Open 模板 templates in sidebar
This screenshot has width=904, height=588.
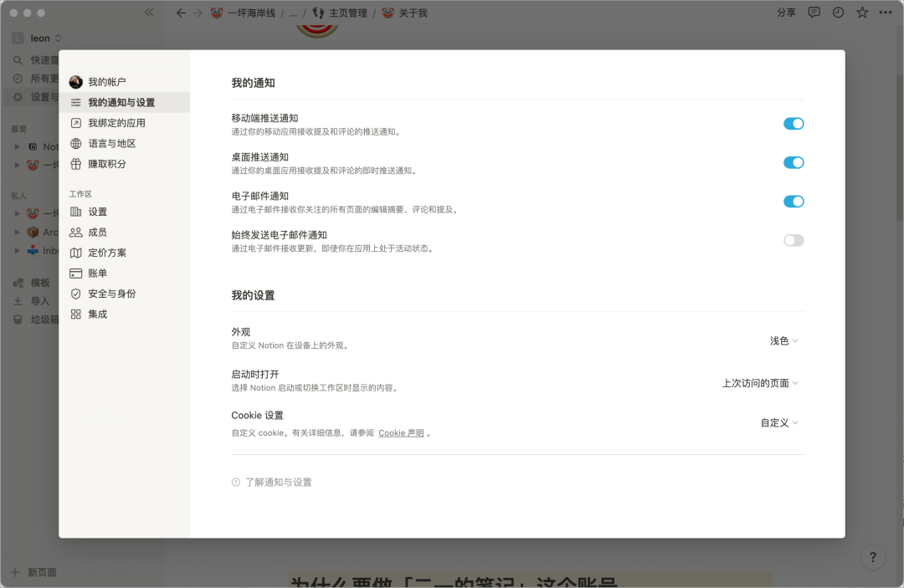click(x=32, y=283)
